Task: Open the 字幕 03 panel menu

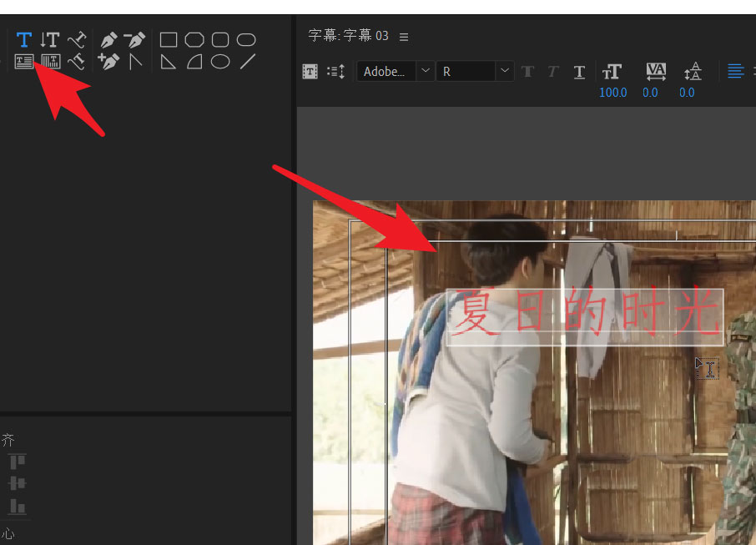Action: point(404,37)
